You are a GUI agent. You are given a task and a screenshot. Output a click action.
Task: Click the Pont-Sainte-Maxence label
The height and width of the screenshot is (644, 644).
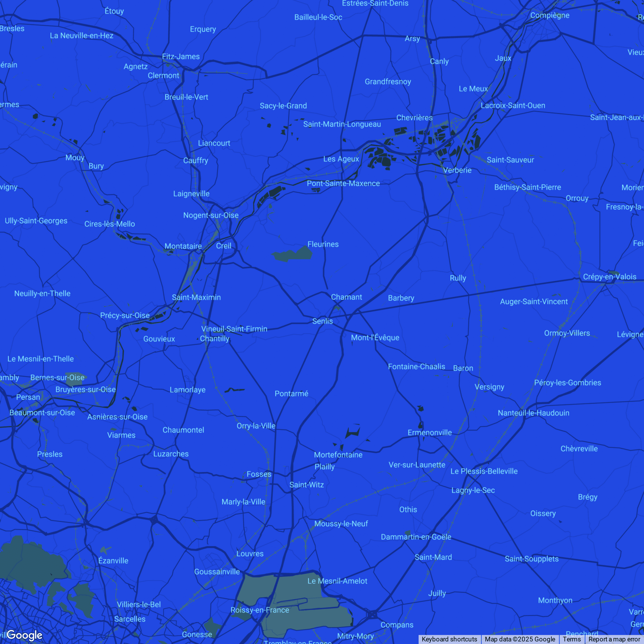343,183
